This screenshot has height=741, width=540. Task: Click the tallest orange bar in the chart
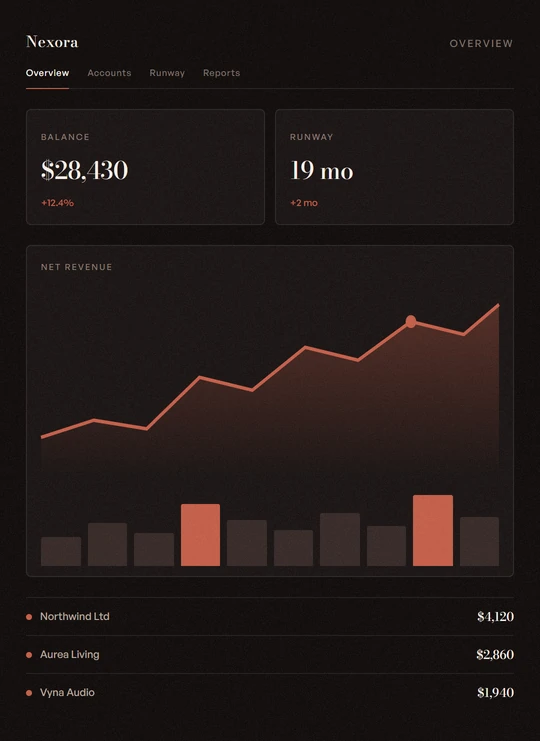[433, 530]
